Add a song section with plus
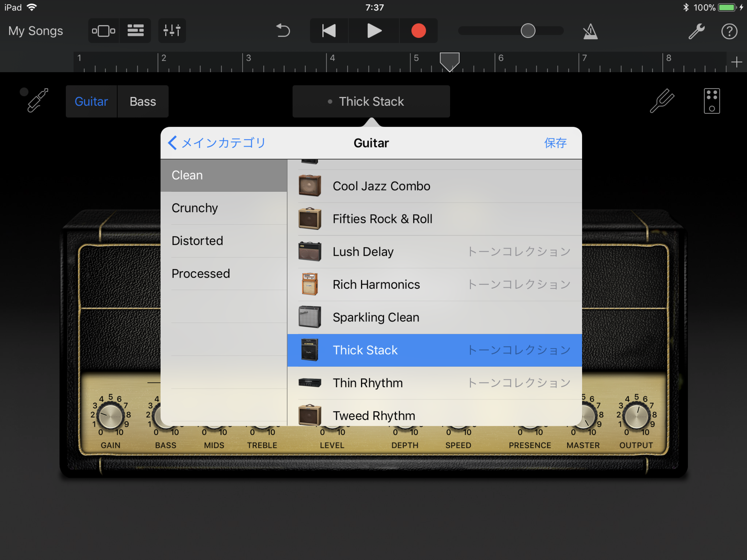Image resolution: width=747 pixels, height=560 pixels. [737, 62]
